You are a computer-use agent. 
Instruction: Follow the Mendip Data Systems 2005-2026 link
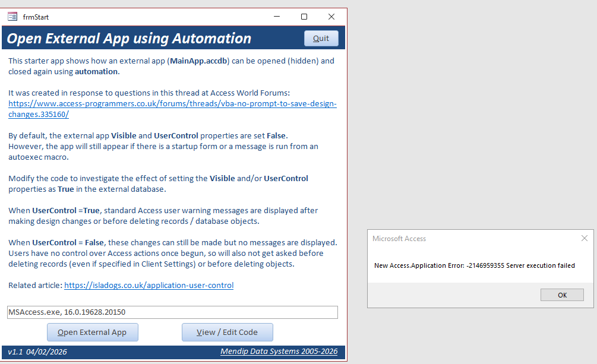pyautogui.click(x=279, y=351)
